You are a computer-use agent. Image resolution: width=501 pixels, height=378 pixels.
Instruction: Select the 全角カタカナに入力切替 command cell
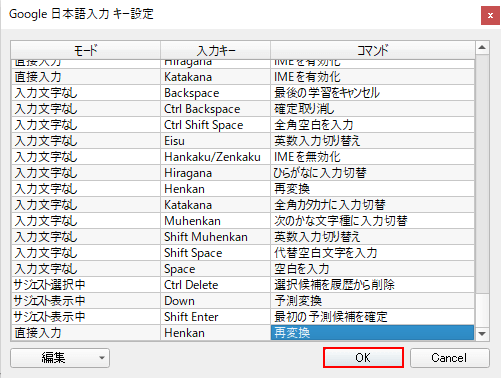pyautogui.click(x=372, y=205)
